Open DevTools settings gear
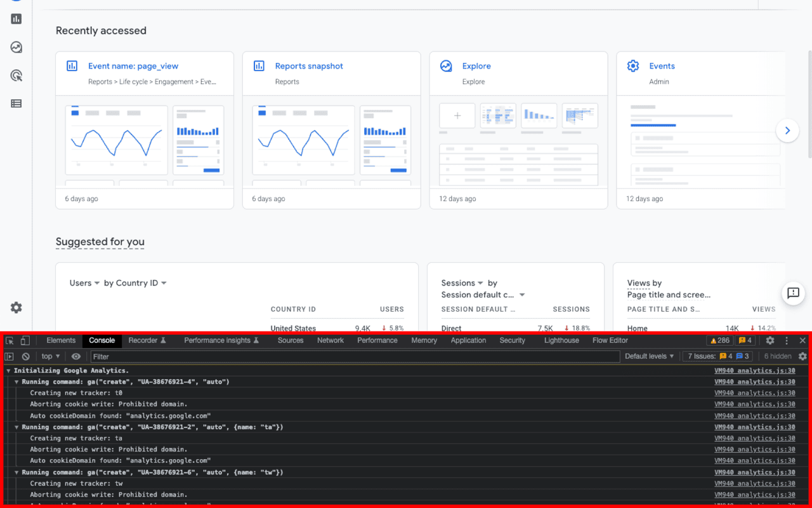This screenshot has width=812, height=508. (769, 340)
